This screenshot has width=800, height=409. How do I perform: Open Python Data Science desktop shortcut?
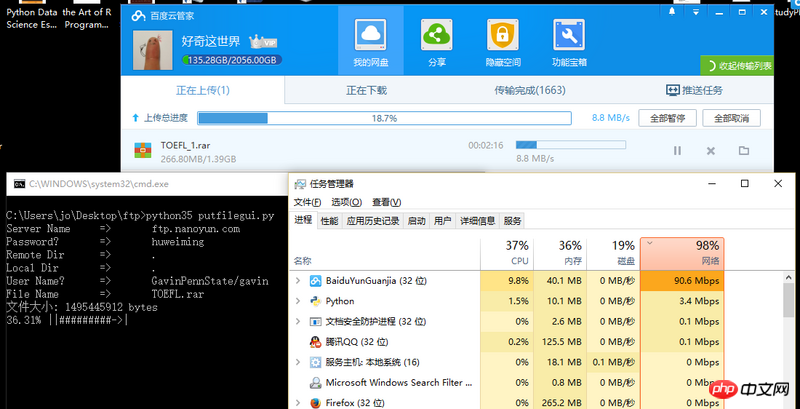pos(32,14)
